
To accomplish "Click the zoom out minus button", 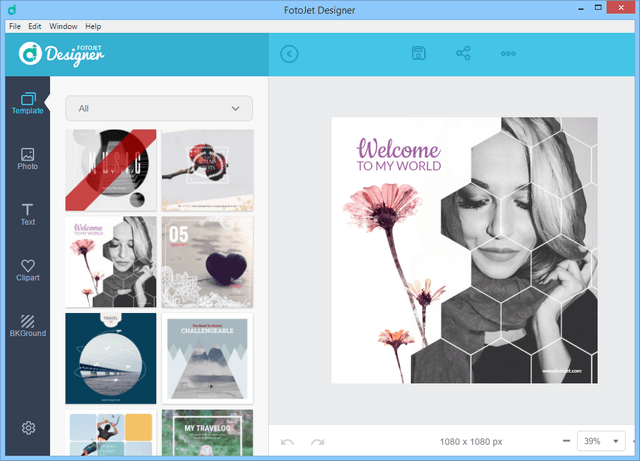I will pyautogui.click(x=566, y=441).
